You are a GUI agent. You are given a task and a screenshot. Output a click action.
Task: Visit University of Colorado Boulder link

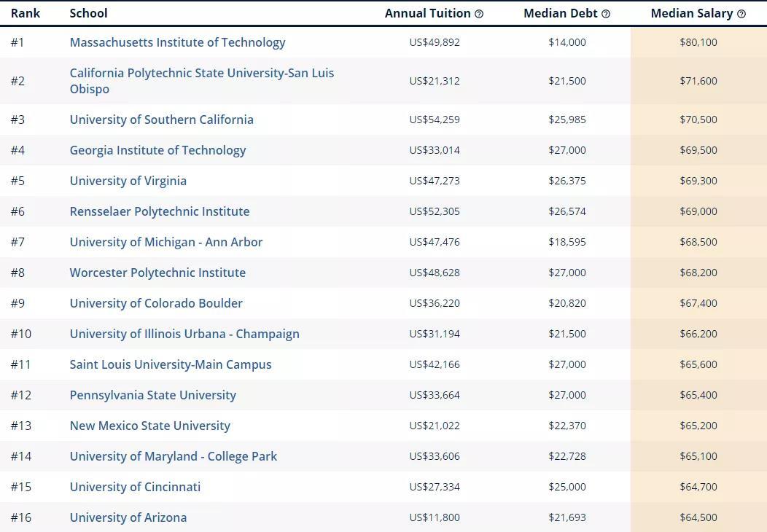(156, 303)
